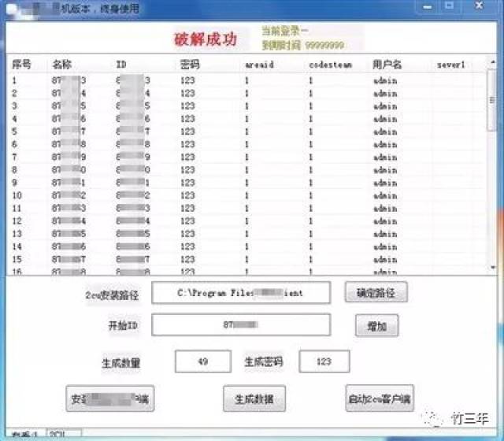Click the vertical scrollbar thumb
The image size is (504, 441).
(x=491, y=100)
